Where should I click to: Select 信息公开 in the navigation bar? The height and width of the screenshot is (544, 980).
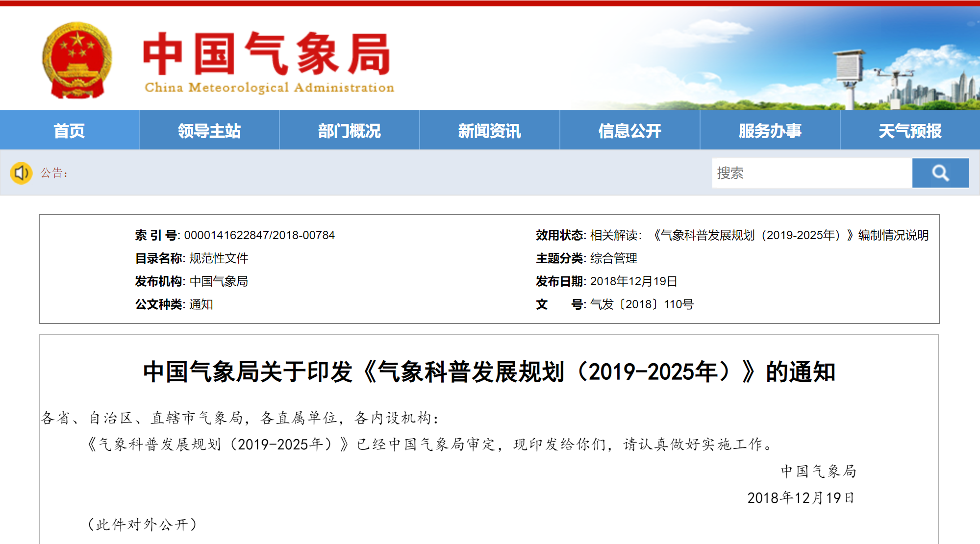[x=629, y=131]
